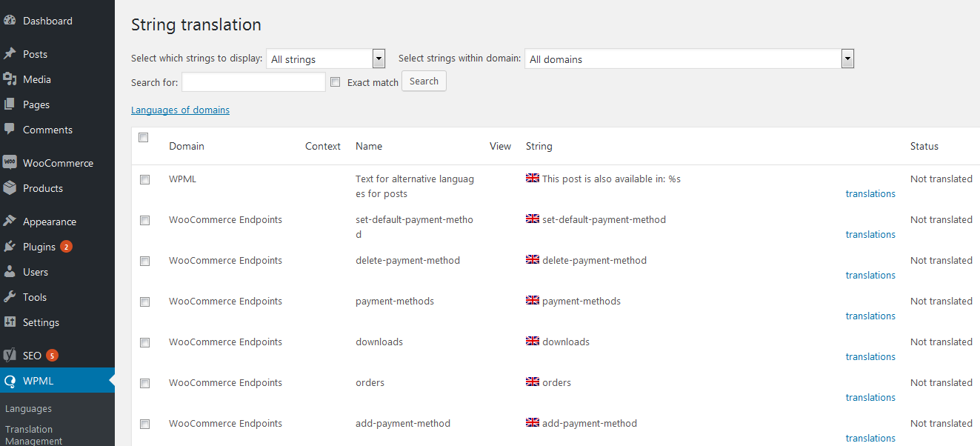Click the Plugins plug icon
980x446 pixels.
[x=10, y=247]
